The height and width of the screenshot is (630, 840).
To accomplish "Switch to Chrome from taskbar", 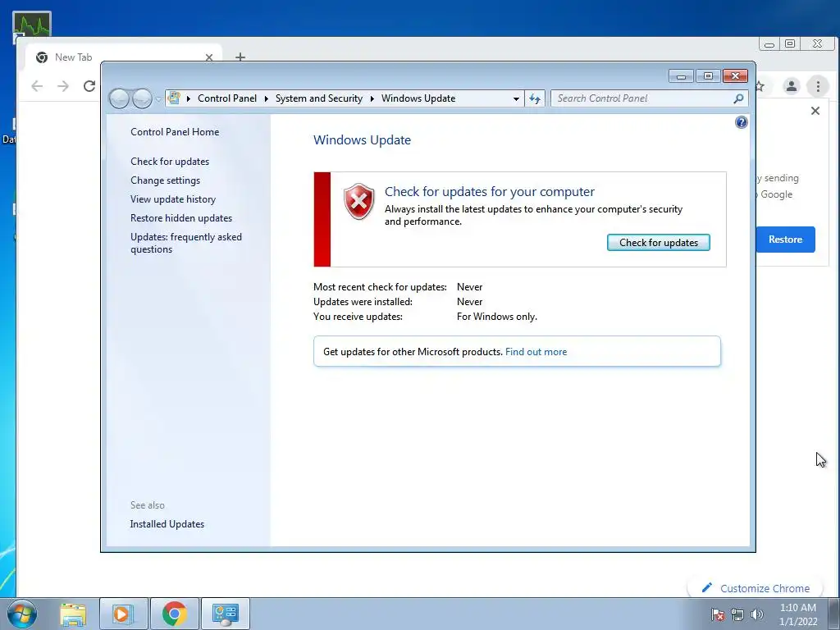I will click(x=174, y=614).
